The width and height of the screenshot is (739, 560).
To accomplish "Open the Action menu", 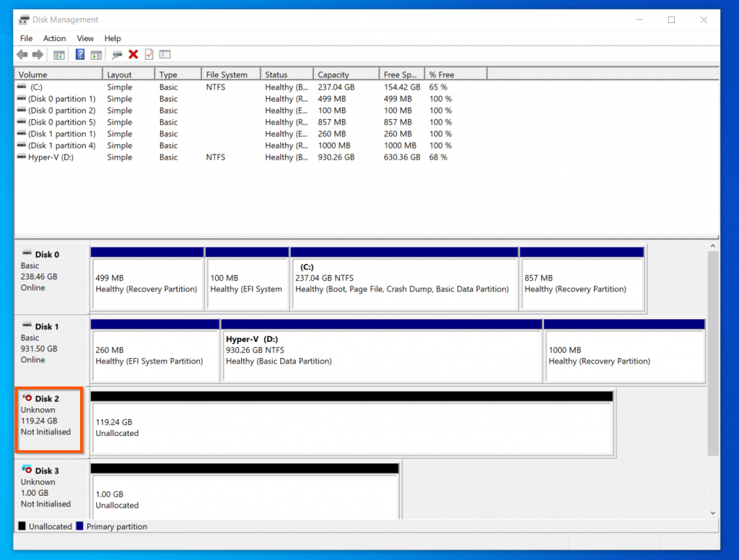I will (x=54, y=38).
